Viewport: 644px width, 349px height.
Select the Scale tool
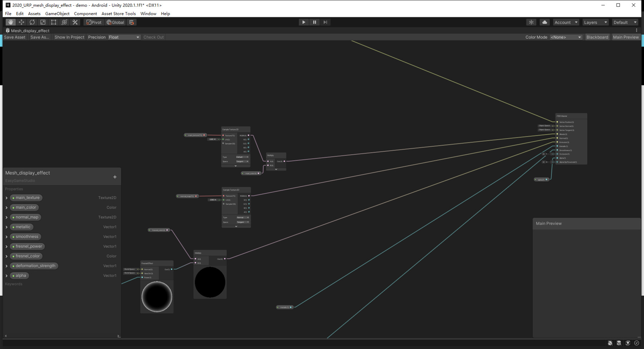pyautogui.click(x=43, y=22)
